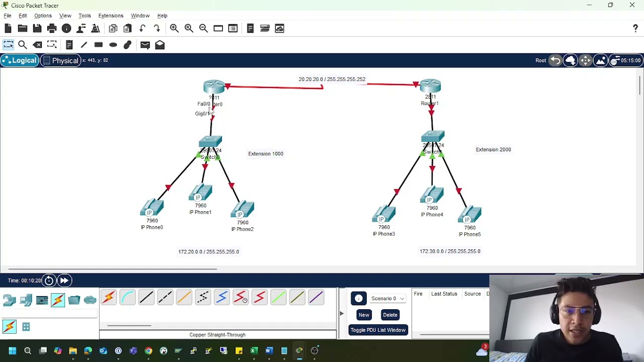
Task: Choose the purple USB cable
Action: point(316,298)
